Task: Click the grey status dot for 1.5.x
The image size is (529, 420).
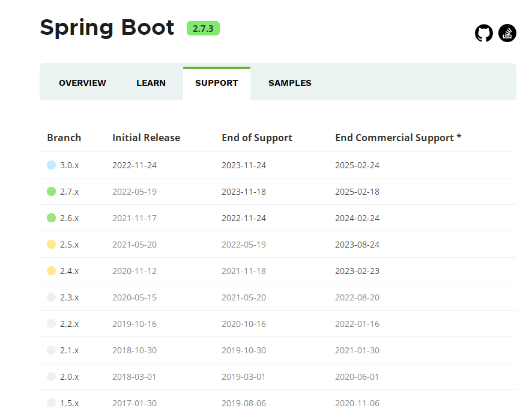Action: pos(51,403)
